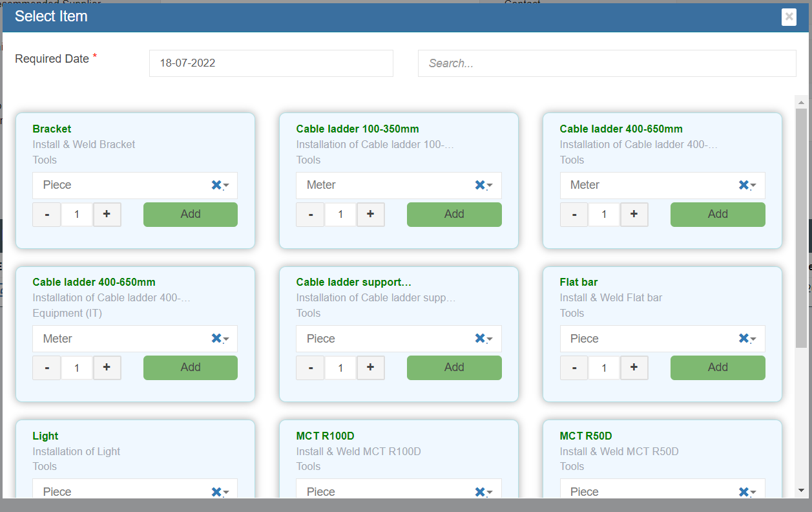
Task: Focus the Search items field
Action: [x=607, y=63]
